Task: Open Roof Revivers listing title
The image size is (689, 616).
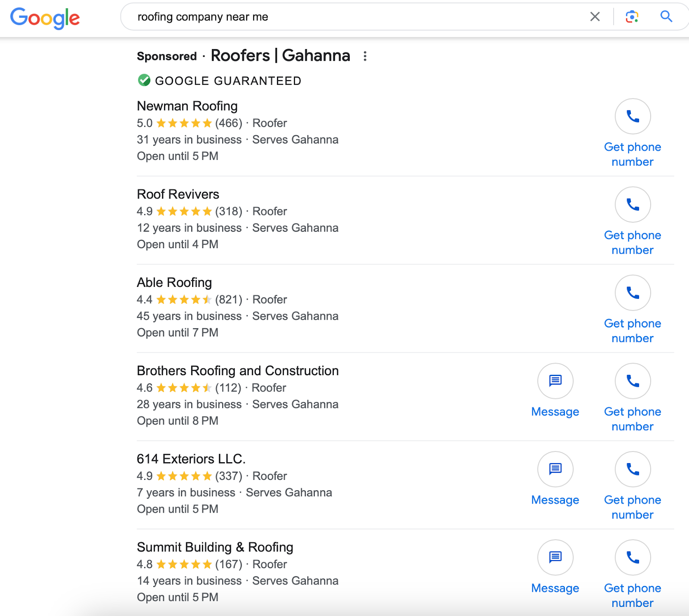Action: tap(178, 194)
